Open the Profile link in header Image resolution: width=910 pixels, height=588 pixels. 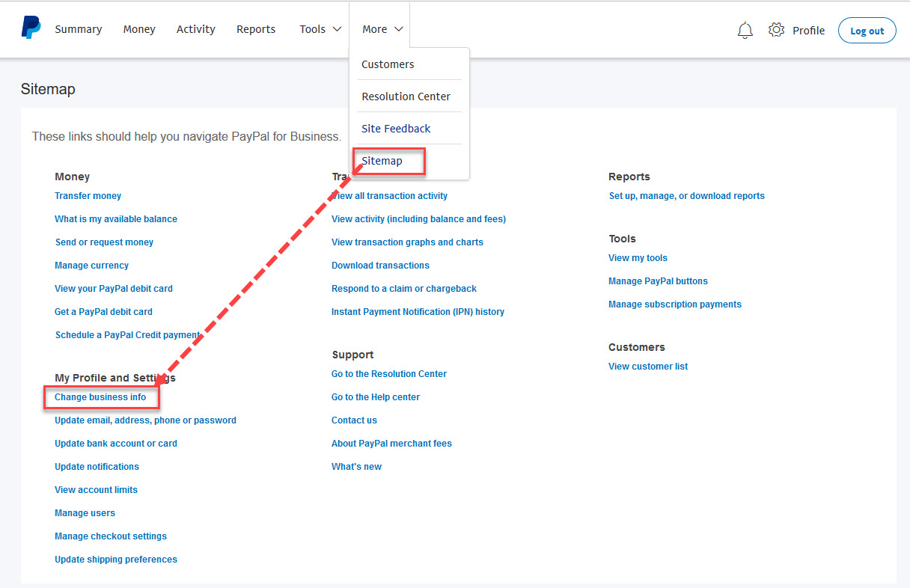pyautogui.click(x=808, y=31)
